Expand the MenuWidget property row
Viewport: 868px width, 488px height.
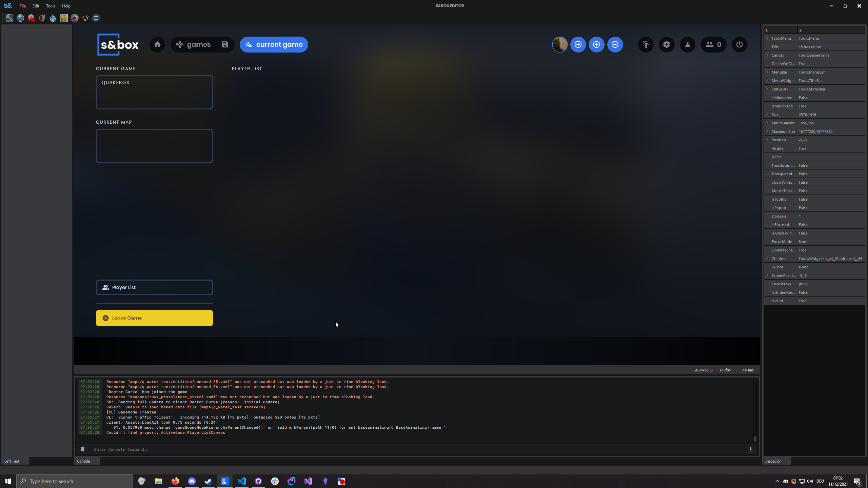(x=767, y=80)
